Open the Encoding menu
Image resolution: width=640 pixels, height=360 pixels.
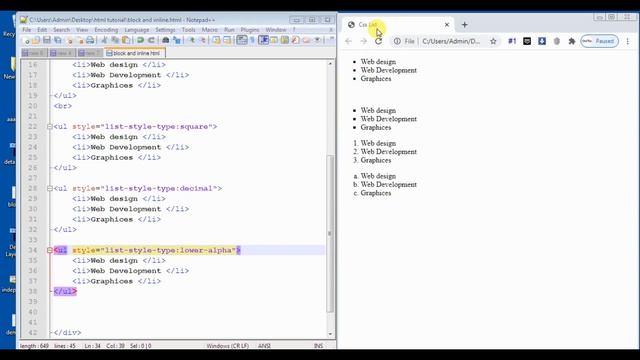pos(106,30)
